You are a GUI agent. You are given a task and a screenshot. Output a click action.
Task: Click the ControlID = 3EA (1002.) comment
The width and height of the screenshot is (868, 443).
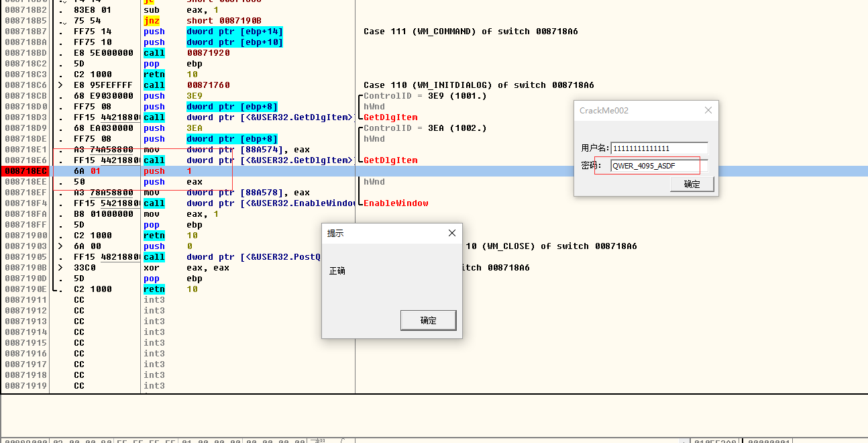[425, 128]
